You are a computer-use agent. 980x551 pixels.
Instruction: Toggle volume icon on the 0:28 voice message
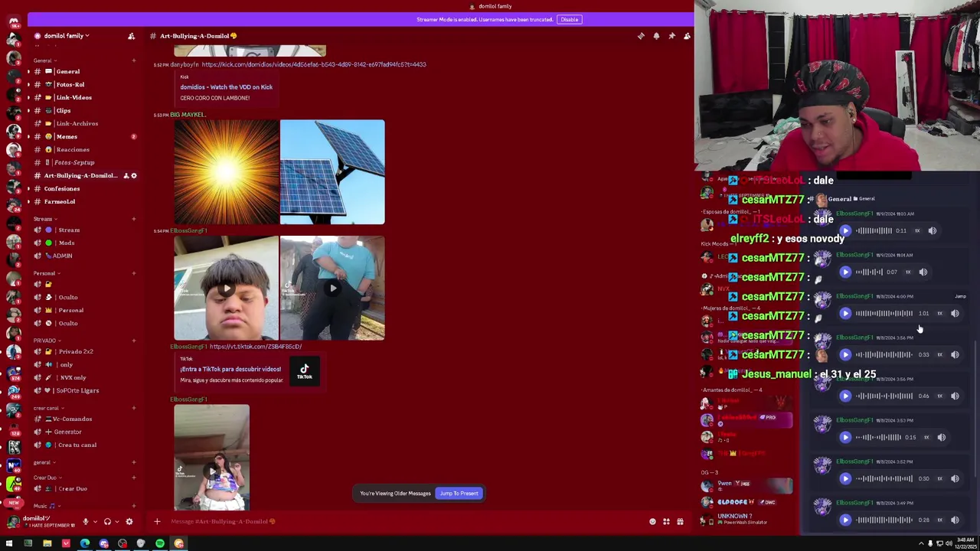tap(955, 520)
